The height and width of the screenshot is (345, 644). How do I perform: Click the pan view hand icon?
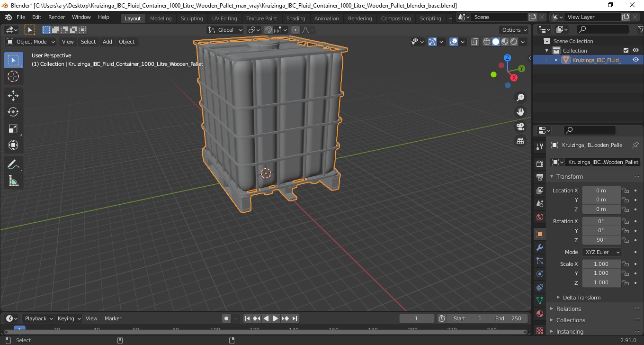click(520, 112)
